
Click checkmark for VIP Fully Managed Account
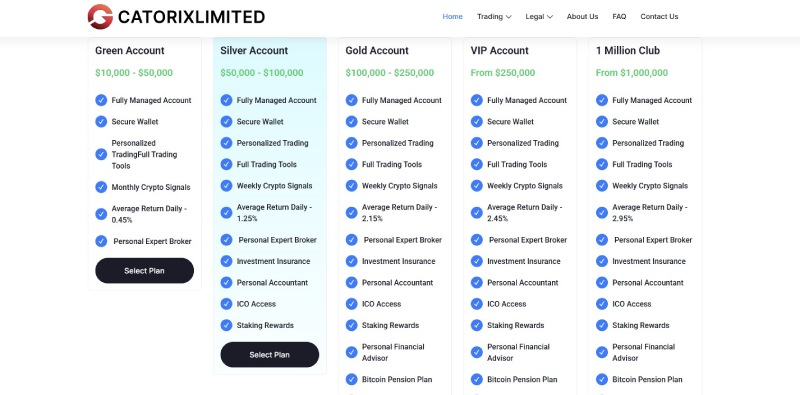(x=477, y=100)
